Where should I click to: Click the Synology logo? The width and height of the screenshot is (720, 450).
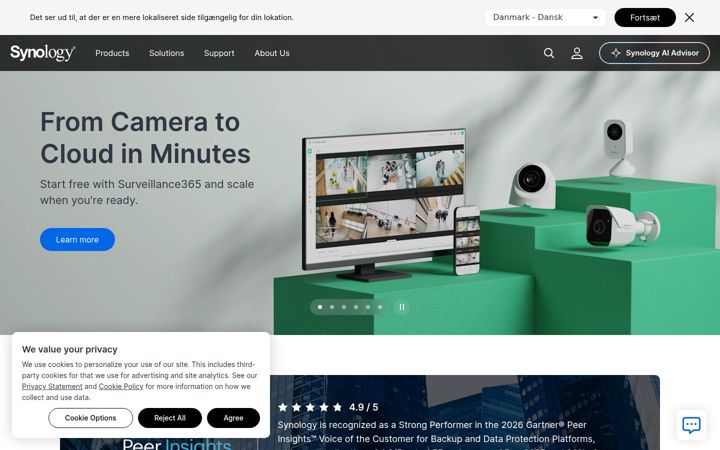pos(43,53)
